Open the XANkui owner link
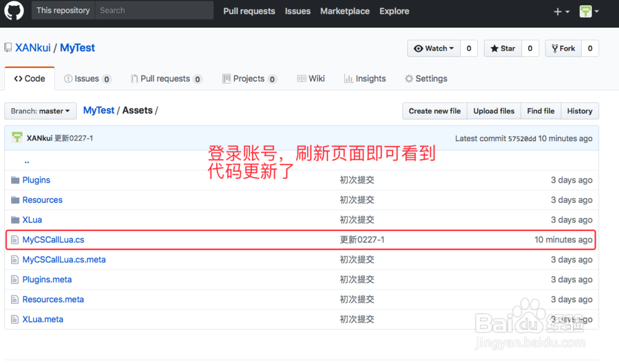Viewport: 619px width, 364px height. point(33,48)
